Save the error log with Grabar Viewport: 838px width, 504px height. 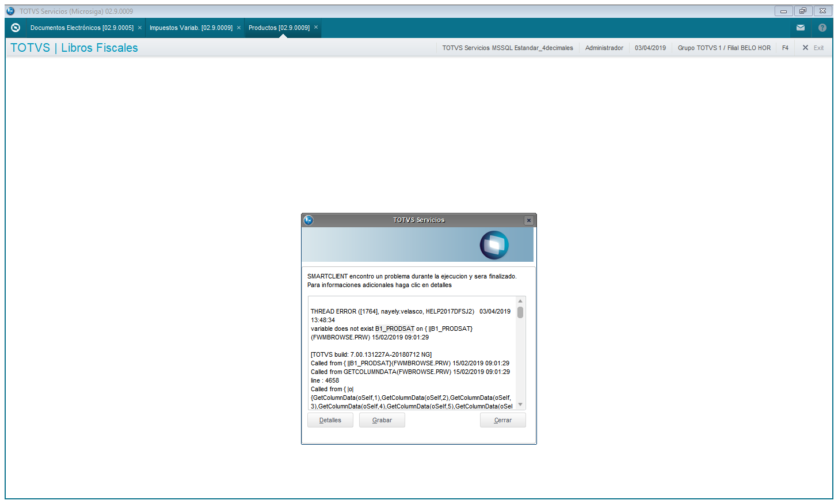pos(382,420)
